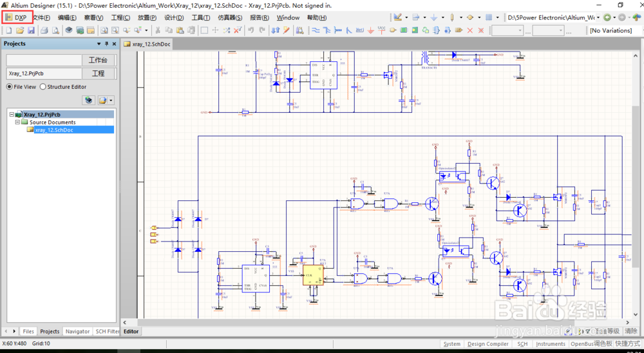Open the Instruments status bar button
Viewport: 644px width, 353px height.
(551, 344)
